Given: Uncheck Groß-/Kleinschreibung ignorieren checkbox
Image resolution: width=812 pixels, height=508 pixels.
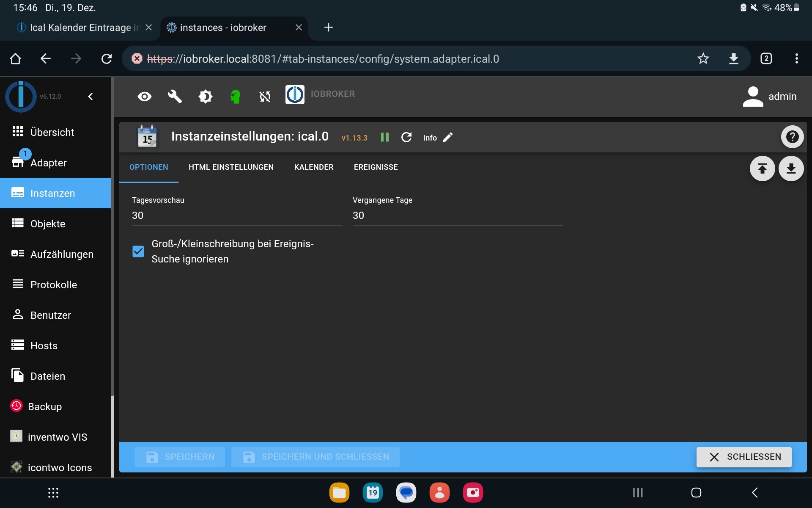Looking at the screenshot, I should coord(138,251).
